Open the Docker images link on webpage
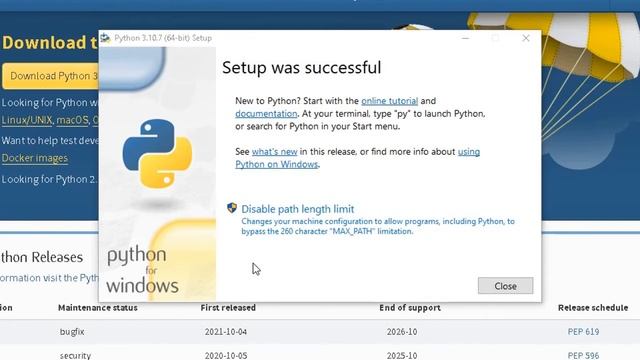The image size is (640, 360). point(35,158)
